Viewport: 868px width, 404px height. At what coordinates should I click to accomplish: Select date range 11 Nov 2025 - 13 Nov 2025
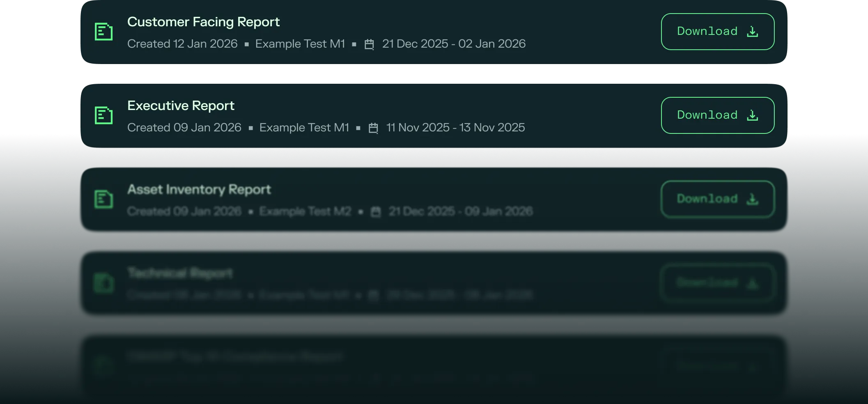[455, 127]
